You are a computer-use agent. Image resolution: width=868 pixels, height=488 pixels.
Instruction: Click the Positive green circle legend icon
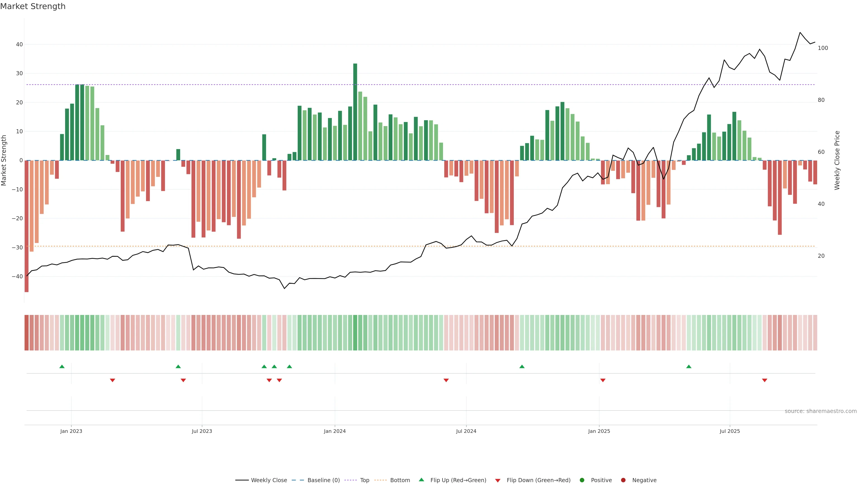click(582, 480)
